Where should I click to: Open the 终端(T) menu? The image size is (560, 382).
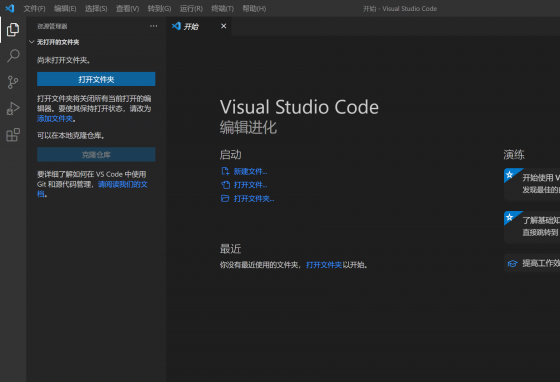(222, 9)
